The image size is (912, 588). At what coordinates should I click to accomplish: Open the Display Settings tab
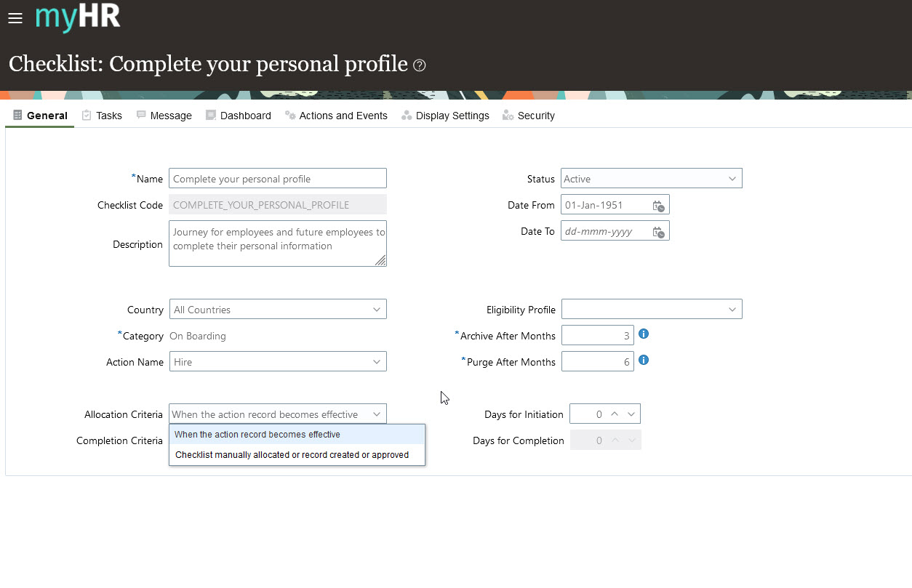tap(446, 116)
